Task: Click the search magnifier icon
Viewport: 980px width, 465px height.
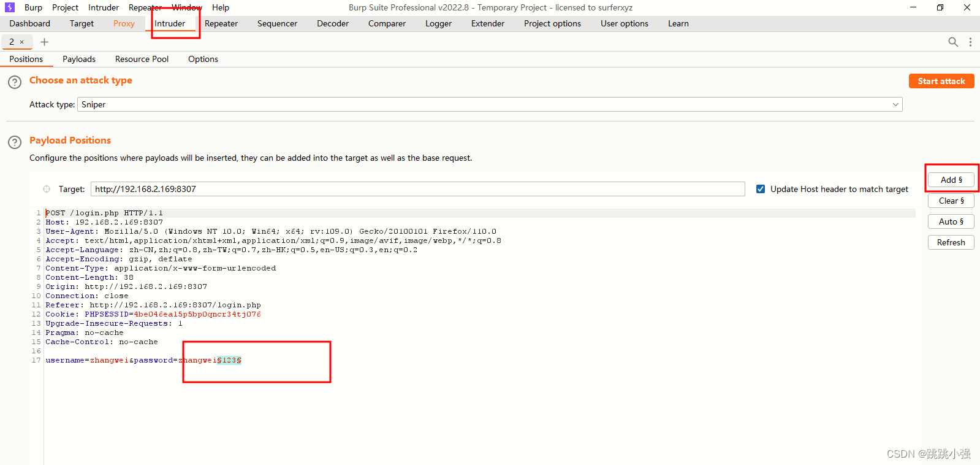Action: tap(953, 42)
